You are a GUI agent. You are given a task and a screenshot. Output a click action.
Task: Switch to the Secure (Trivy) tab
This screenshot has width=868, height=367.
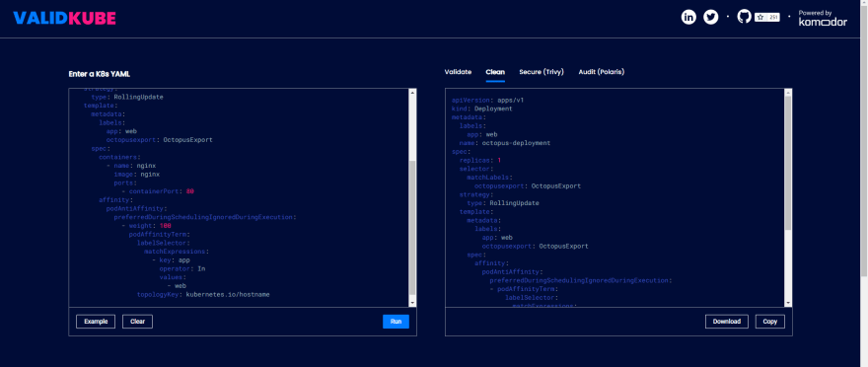click(x=542, y=72)
